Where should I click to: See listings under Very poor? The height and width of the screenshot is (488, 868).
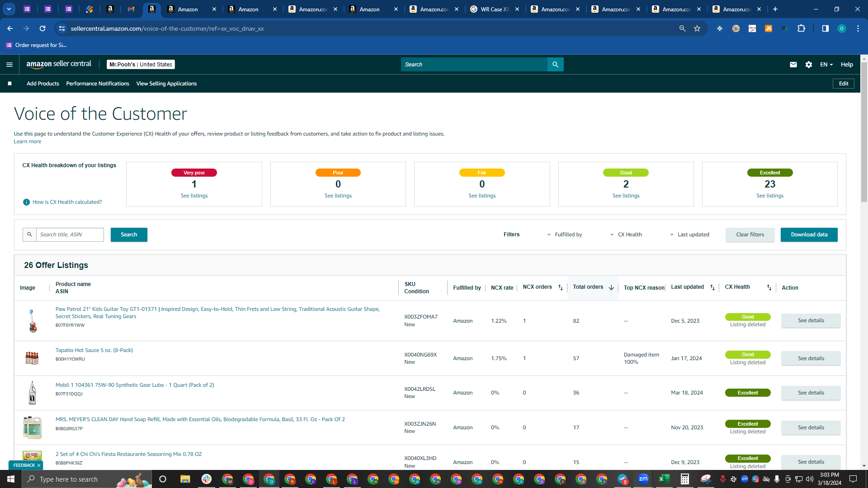point(194,196)
